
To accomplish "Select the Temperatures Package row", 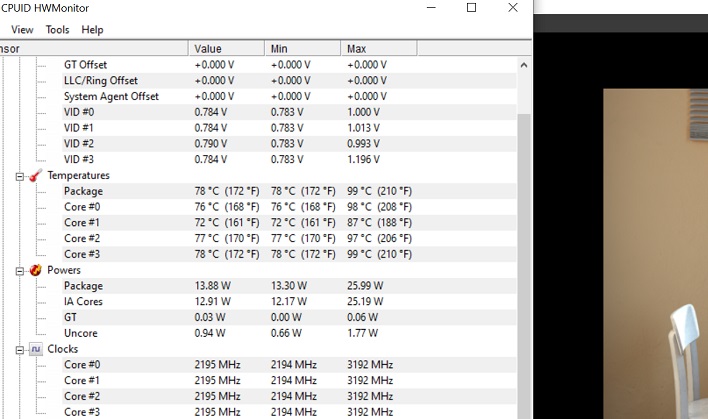I will coord(289,191).
